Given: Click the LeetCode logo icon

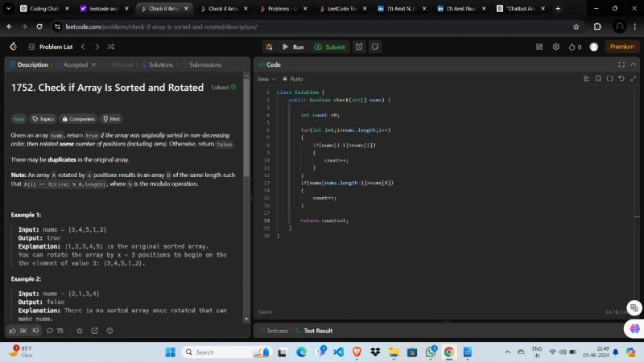Looking at the screenshot, I should [14, 47].
